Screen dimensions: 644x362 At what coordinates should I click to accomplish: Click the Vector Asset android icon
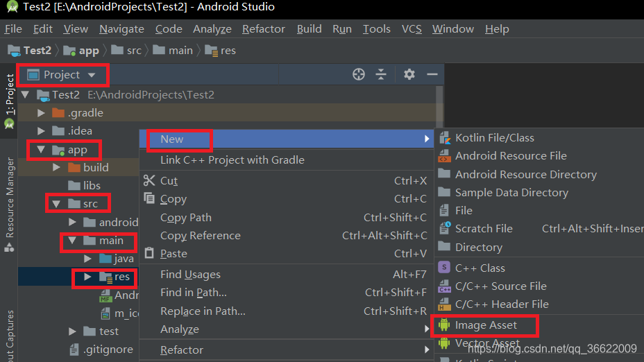tap(444, 343)
